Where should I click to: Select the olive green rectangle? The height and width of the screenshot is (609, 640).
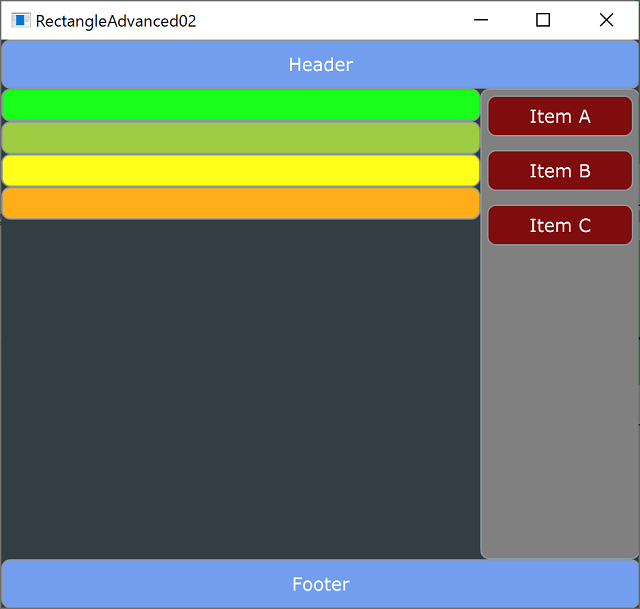click(241, 138)
